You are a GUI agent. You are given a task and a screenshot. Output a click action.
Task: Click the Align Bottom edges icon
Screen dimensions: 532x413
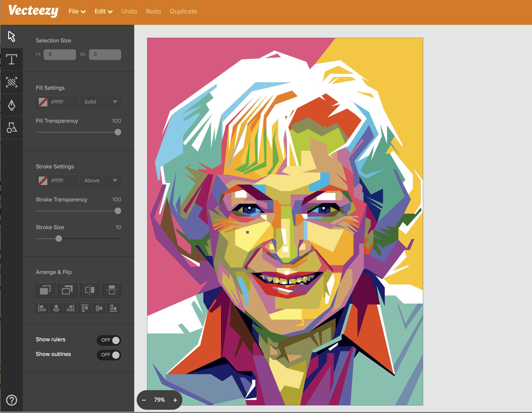(113, 308)
